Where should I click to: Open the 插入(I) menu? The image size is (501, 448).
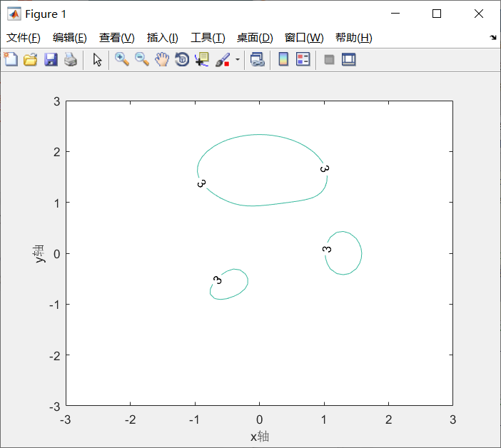coord(162,38)
